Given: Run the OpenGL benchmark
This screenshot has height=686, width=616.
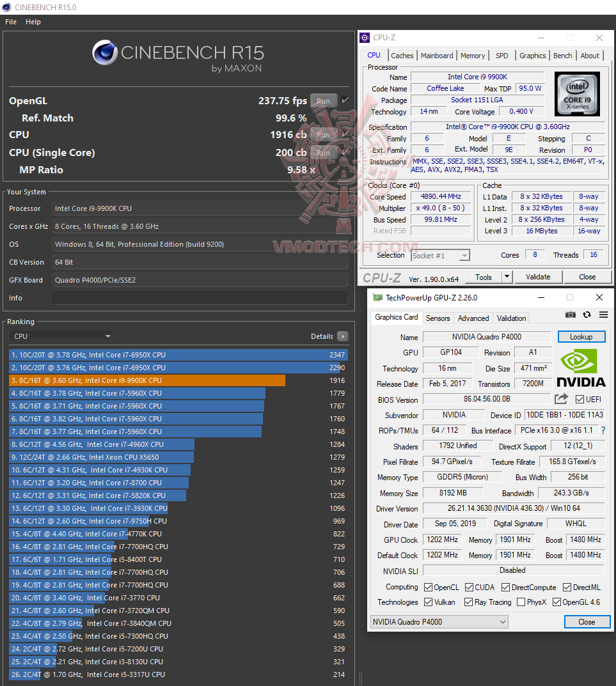Looking at the screenshot, I should (323, 100).
